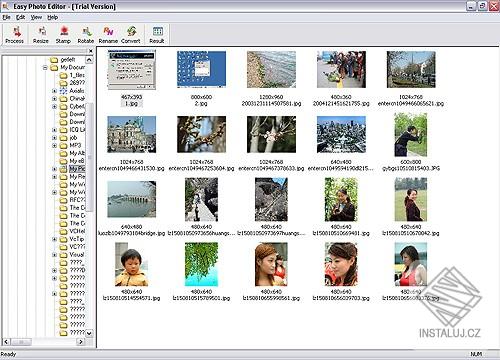Screen dimensions: 500x360
Task: Click the 'Ready' status bar text
Action: point(8,354)
